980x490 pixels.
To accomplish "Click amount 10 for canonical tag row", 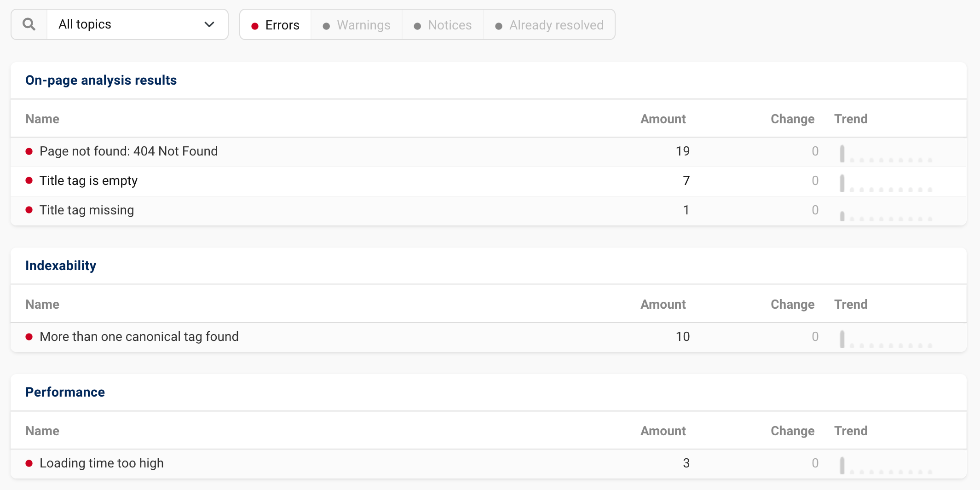I will pos(683,337).
